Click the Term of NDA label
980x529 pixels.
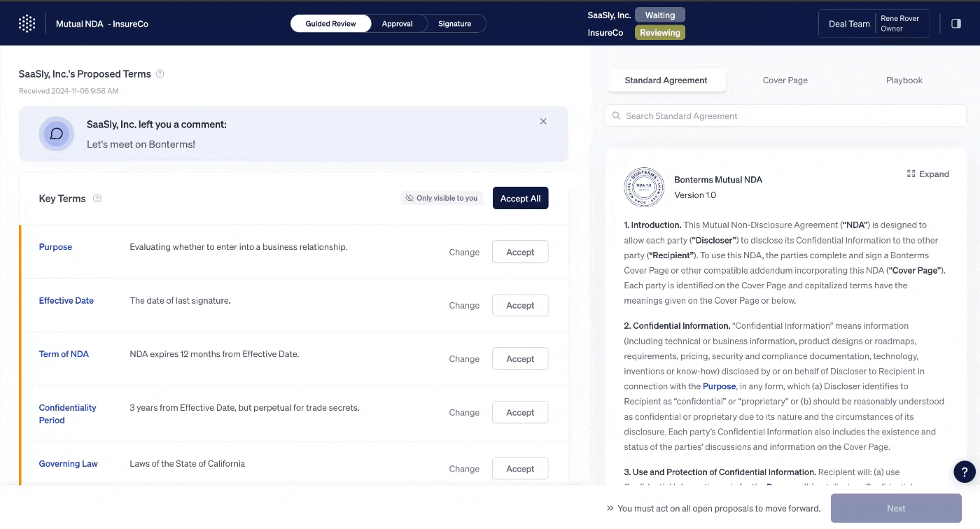(x=64, y=354)
